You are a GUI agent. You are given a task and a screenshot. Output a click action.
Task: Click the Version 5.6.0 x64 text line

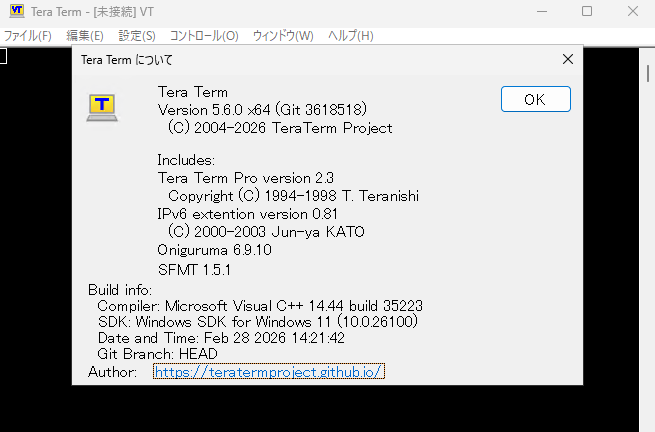[x=266, y=110]
